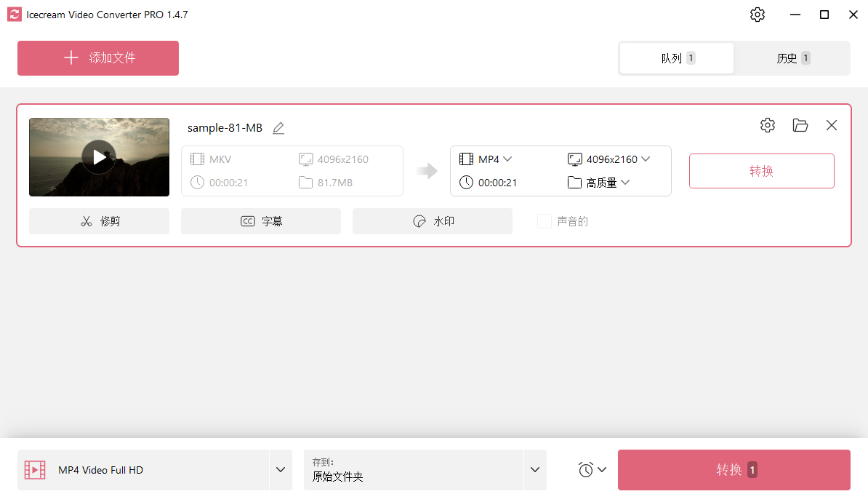Open the 高质量 quality dropdown
This screenshot has width=868, height=502.
(x=607, y=182)
